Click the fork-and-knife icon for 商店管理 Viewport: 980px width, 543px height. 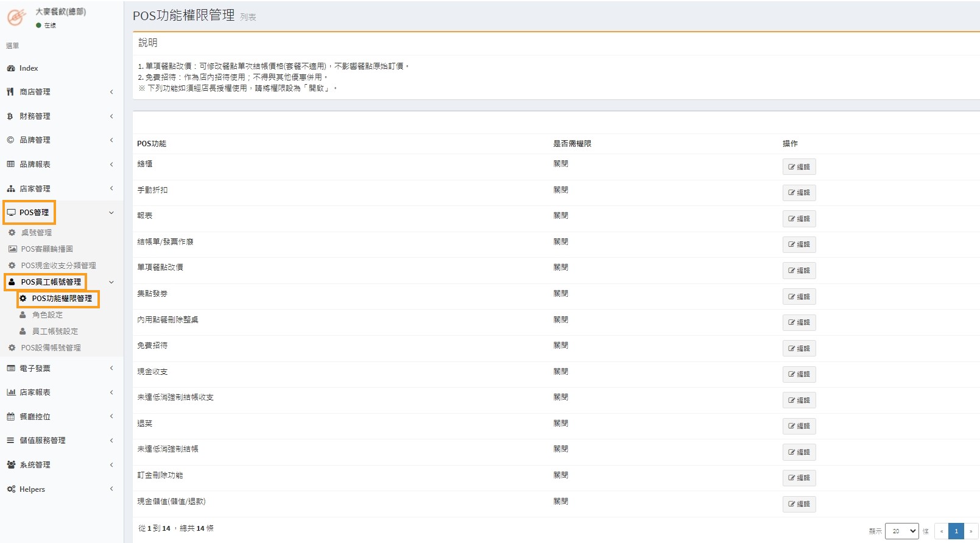click(x=10, y=92)
